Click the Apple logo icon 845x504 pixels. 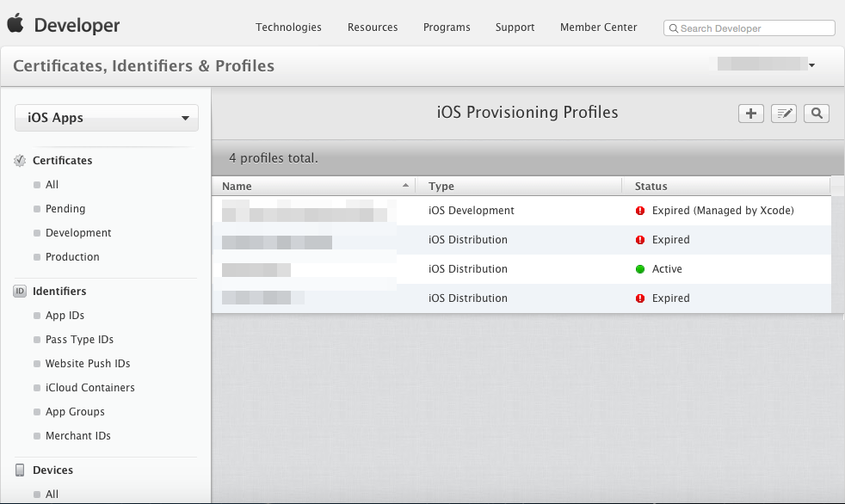pyautogui.click(x=15, y=23)
